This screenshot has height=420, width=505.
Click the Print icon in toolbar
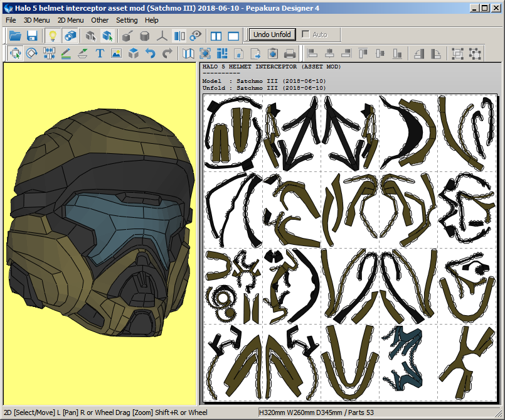[290, 54]
